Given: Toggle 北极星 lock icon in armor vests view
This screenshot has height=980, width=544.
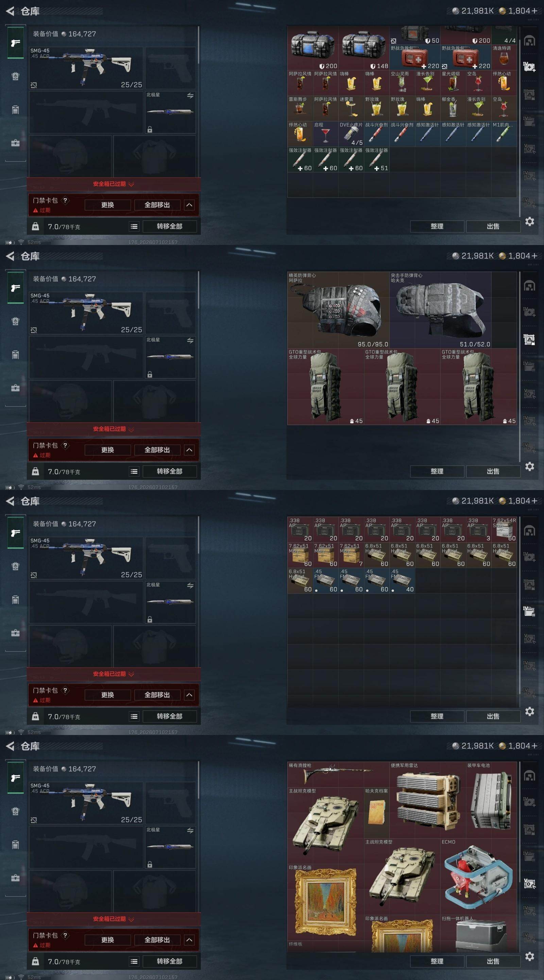Looking at the screenshot, I should (150, 375).
